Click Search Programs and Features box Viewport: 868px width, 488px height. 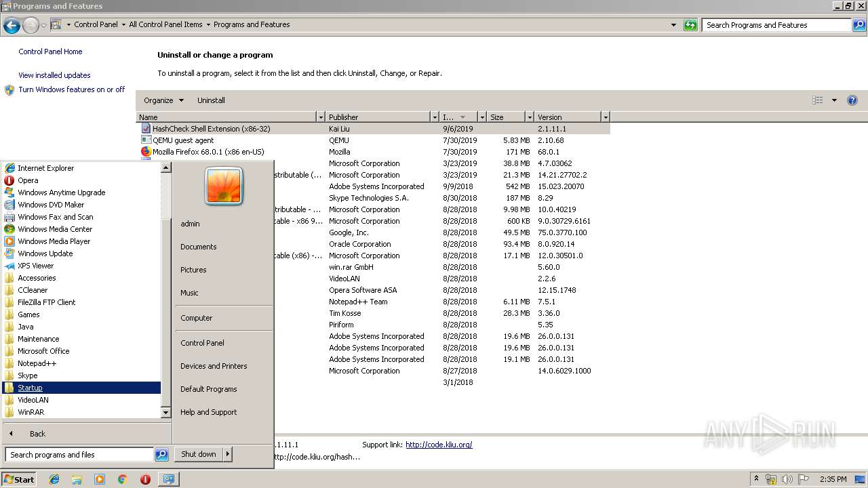coord(776,25)
